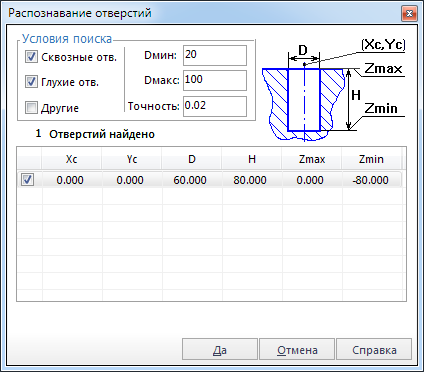Close the Распознавание отверстий dialog

409,13
